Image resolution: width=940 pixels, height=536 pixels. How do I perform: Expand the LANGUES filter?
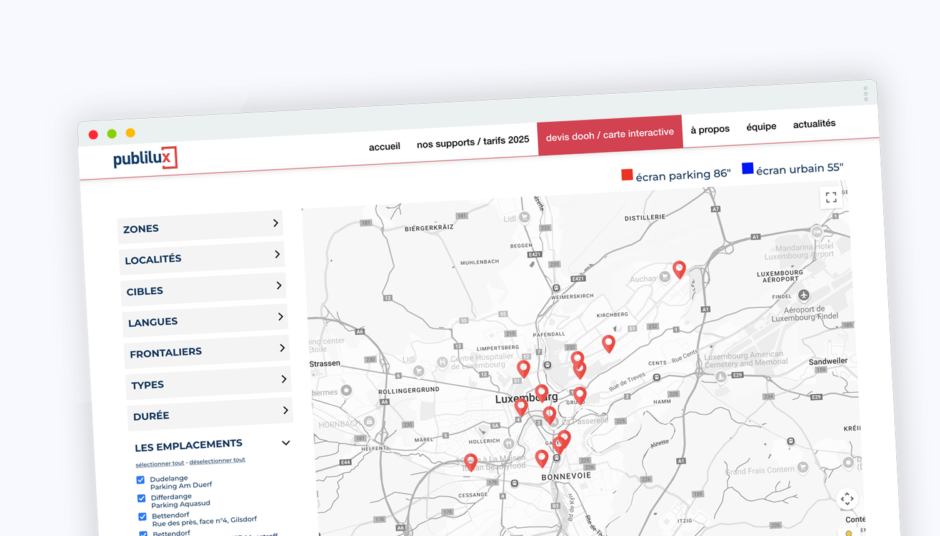click(205, 320)
